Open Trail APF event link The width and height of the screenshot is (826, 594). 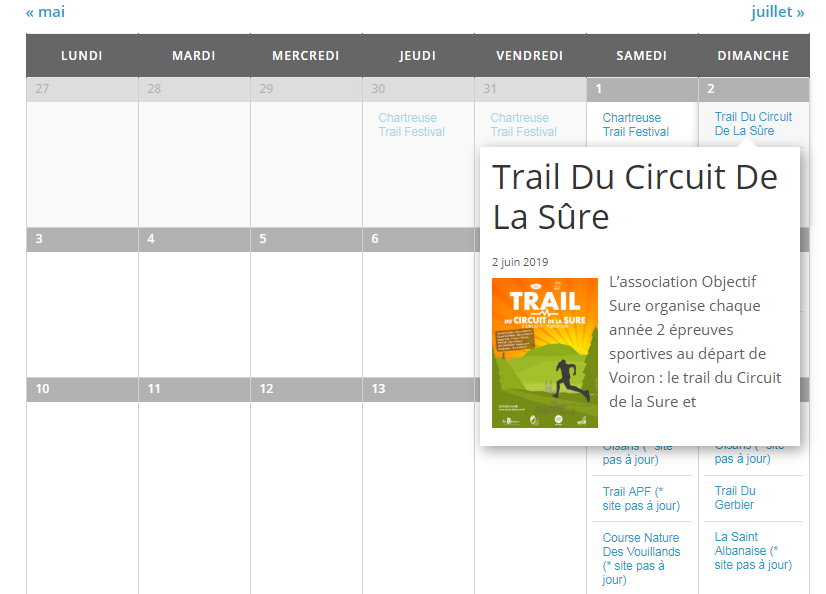click(x=641, y=499)
